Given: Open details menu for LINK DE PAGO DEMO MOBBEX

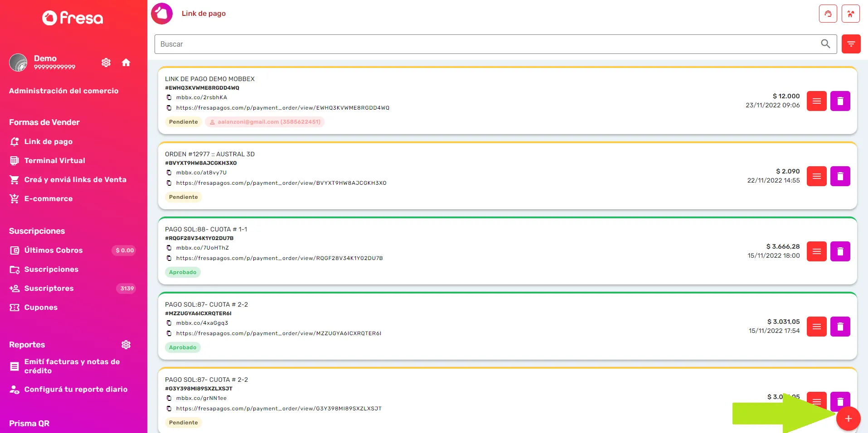Looking at the screenshot, I should click(x=817, y=101).
